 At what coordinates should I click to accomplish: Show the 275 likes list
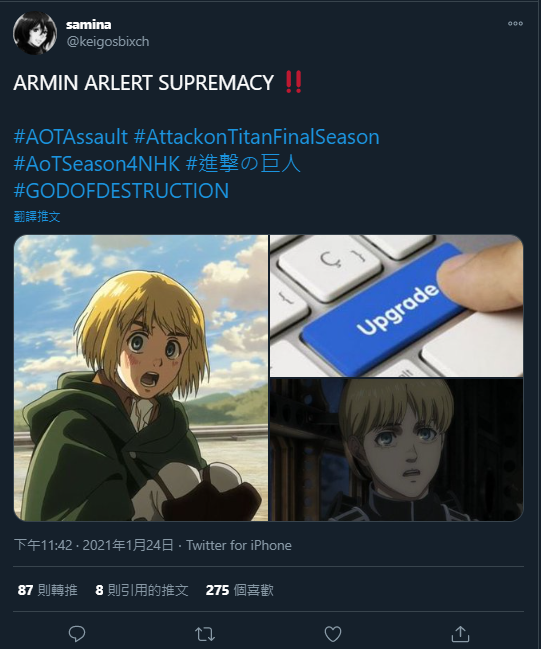pyautogui.click(x=240, y=590)
